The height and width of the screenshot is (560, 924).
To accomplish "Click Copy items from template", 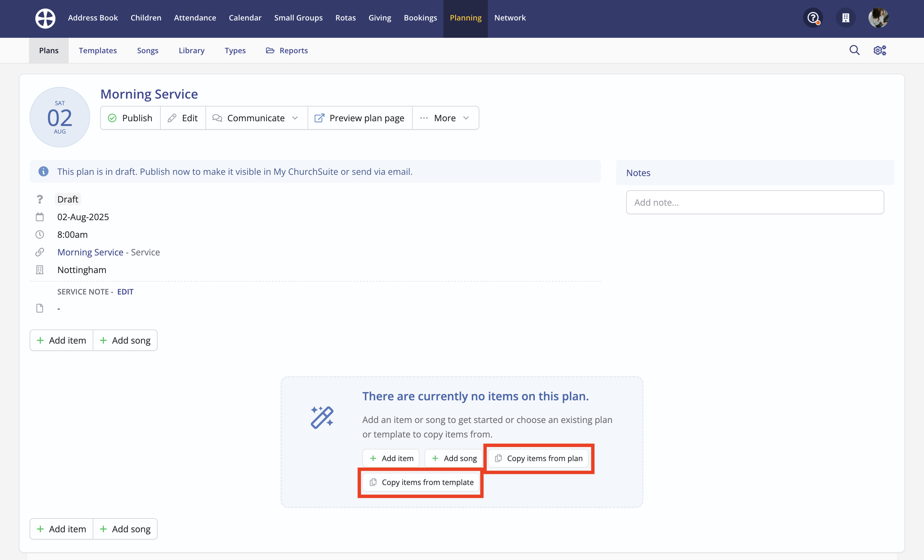I will [x=421, y=482].
